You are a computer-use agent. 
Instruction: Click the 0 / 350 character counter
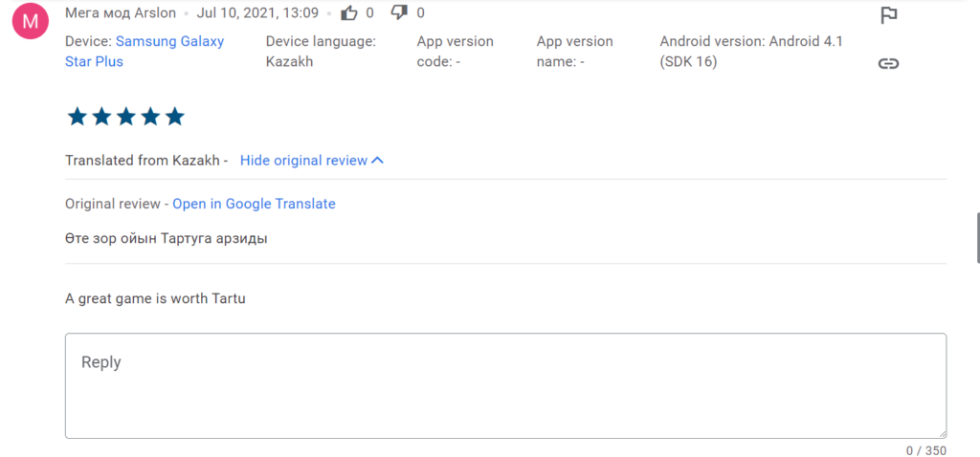pos(925,450)
